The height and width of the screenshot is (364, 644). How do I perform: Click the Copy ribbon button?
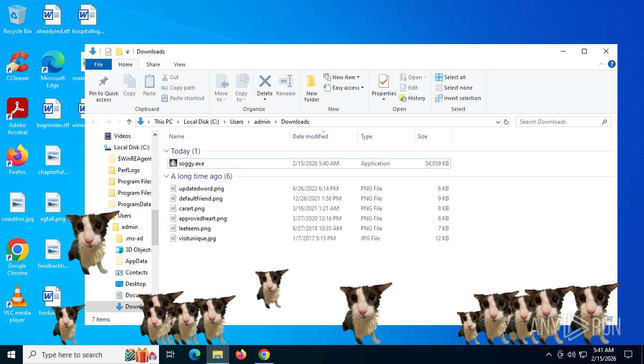point(129,86)
